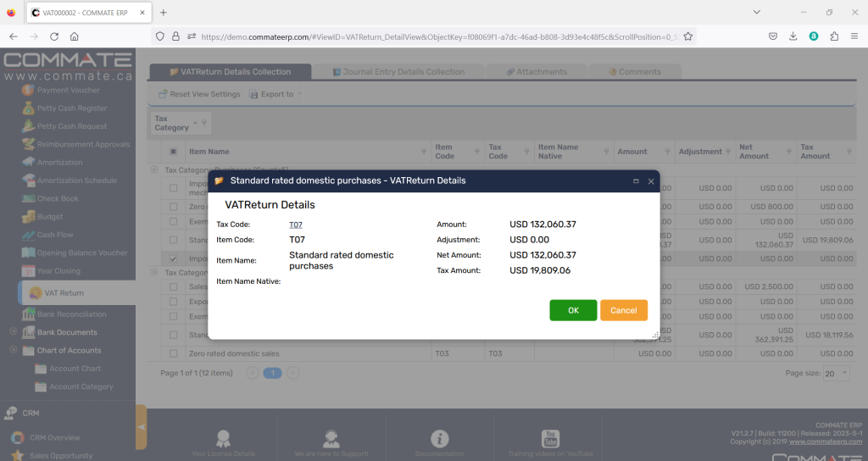The width and height of the screenshot is (868, 461).
Task: Follow the T07 tax code link
Action: pyautogui.click(x=296, y=225)
